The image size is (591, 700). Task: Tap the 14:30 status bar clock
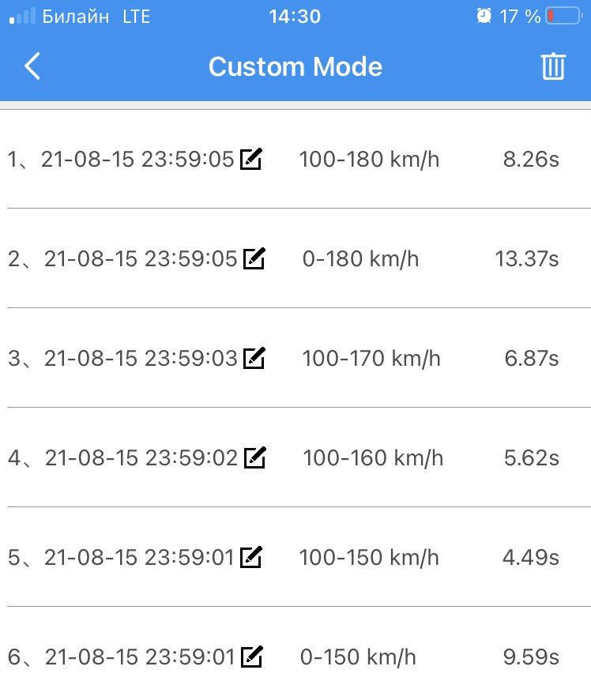click(x=295, y=16)
